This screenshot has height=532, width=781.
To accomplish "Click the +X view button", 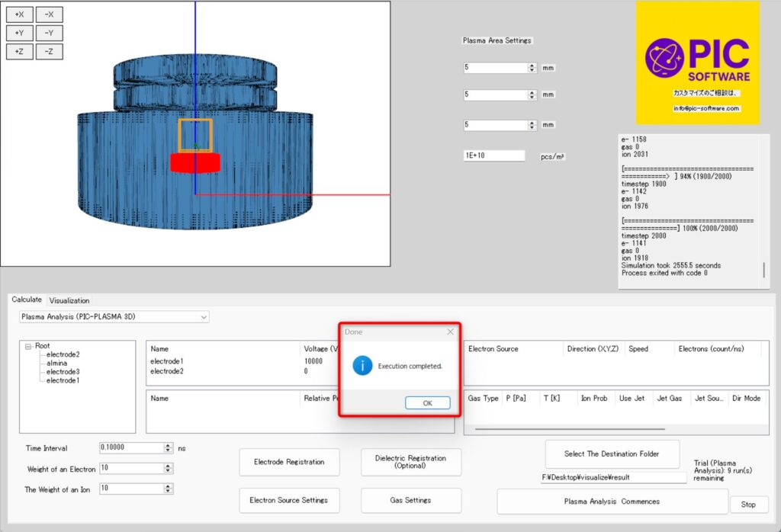I will point(19,14).
